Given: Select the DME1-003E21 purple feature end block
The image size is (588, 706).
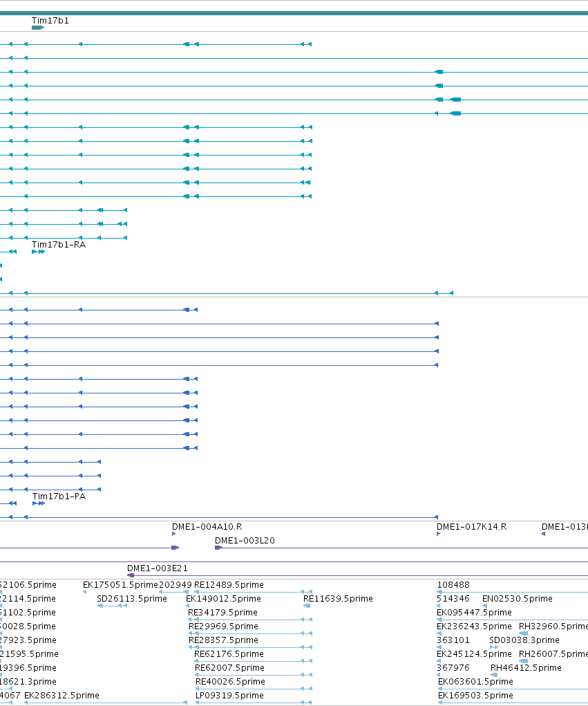Looking at the screenshot, I should click(x=131, y=575).
